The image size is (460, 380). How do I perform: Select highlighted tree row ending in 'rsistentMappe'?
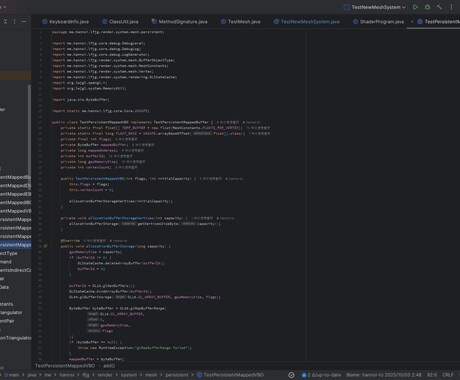[16, 245]
